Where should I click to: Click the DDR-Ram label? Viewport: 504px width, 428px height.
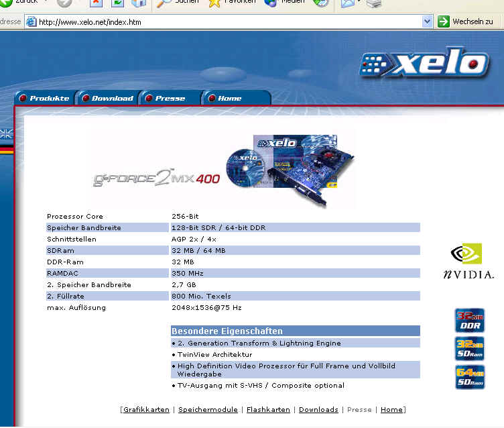coord(65,262)
